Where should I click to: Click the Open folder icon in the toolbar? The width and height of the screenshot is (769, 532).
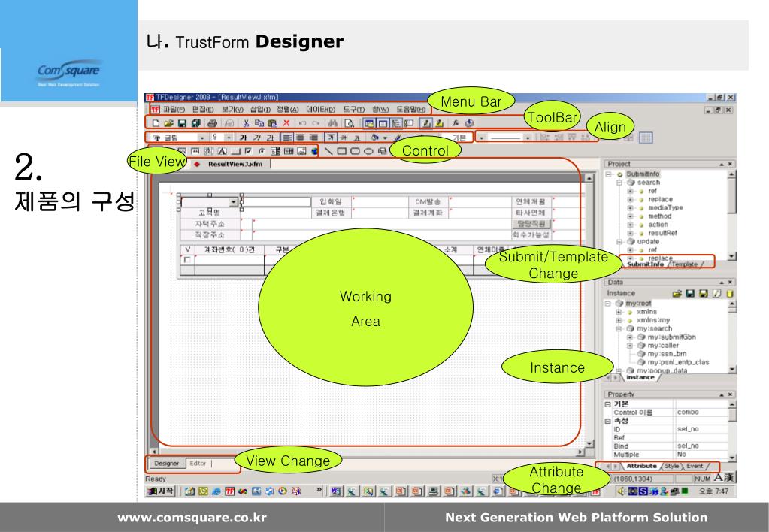tap(168, 123)
